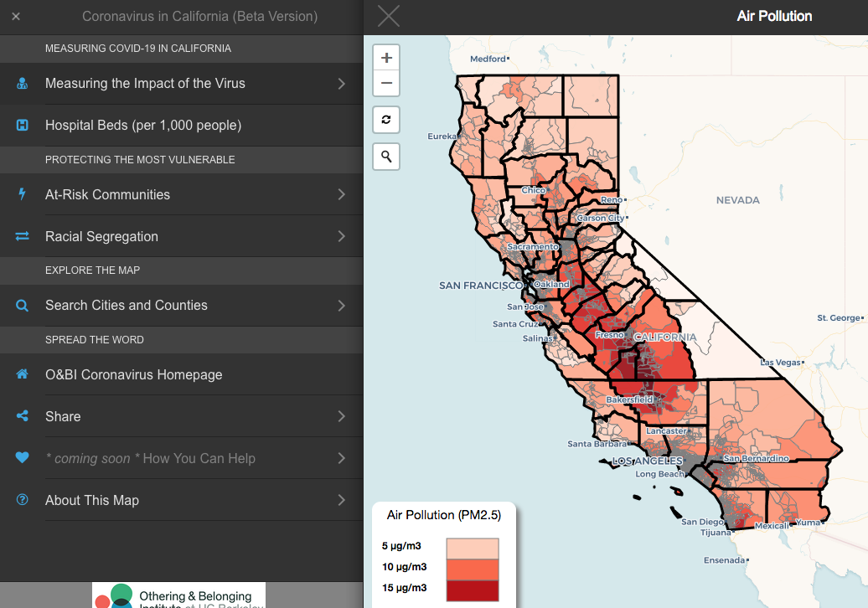Click the MEASURING COVID-19 IN CALIFORNIA section header
Screen dimensions: 868x608
[x=138, y=49]
